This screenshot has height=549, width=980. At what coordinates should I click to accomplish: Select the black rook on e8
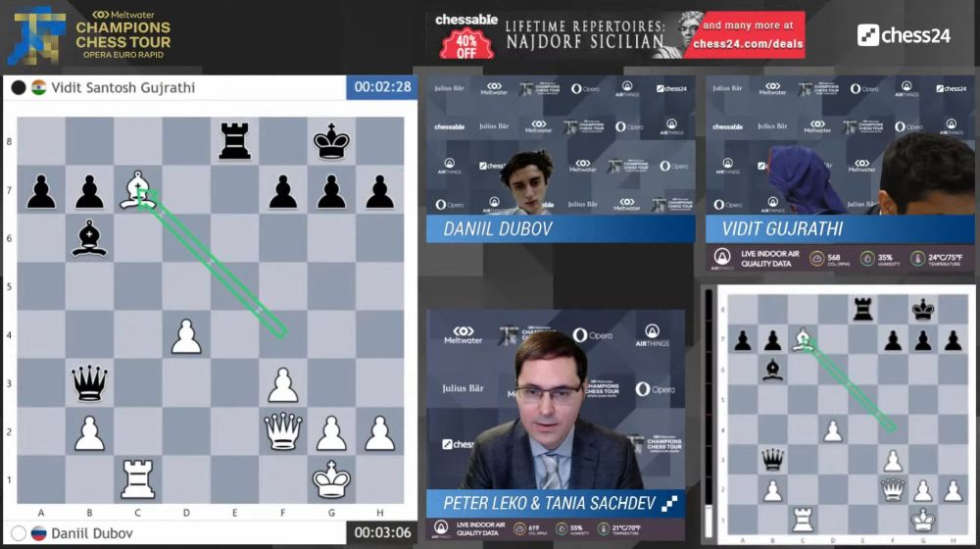(x=234, y=142)
